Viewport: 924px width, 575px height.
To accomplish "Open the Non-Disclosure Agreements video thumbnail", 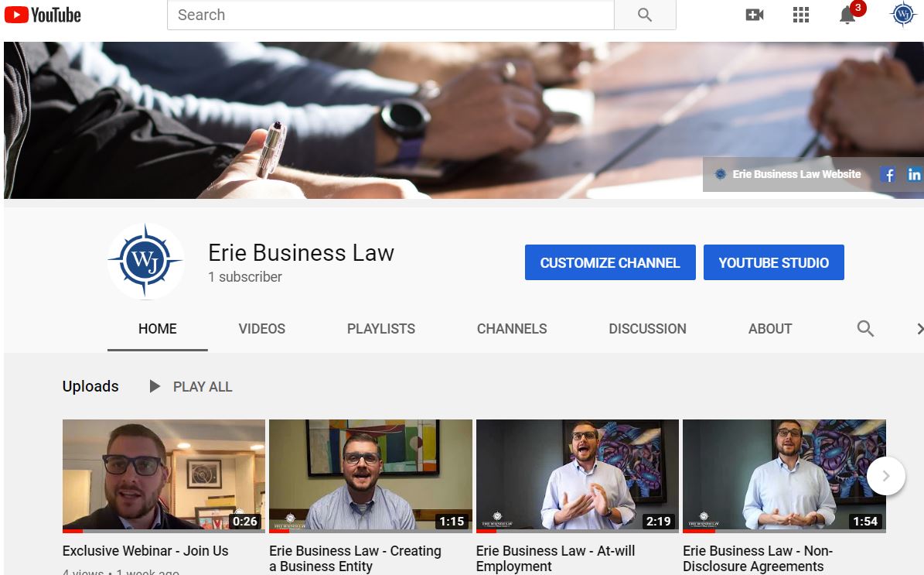I will [x=784, y=476].
